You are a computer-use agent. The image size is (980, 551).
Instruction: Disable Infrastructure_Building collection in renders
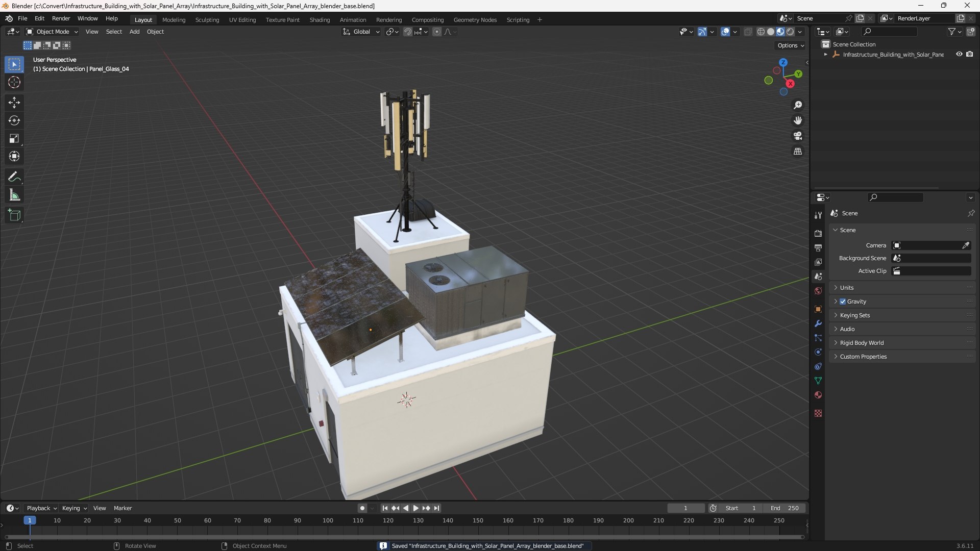click(x=970, y=54)
